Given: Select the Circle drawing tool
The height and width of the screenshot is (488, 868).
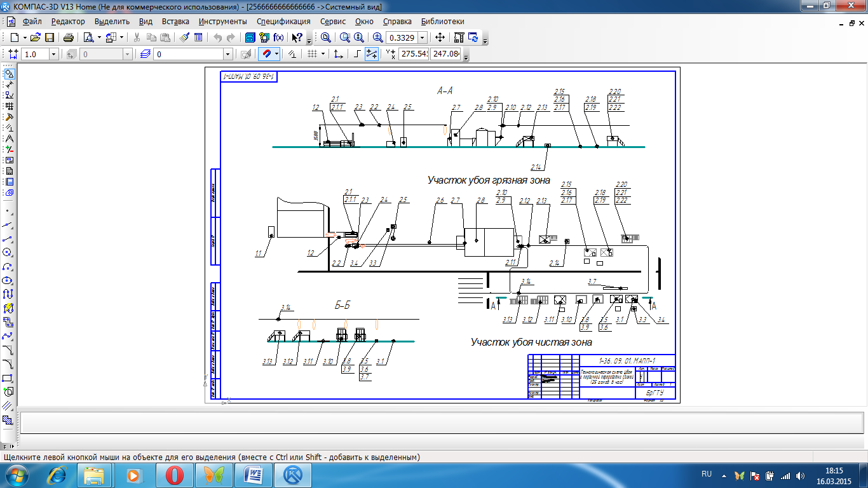Looking at the screenshot, I should (8, 252).
